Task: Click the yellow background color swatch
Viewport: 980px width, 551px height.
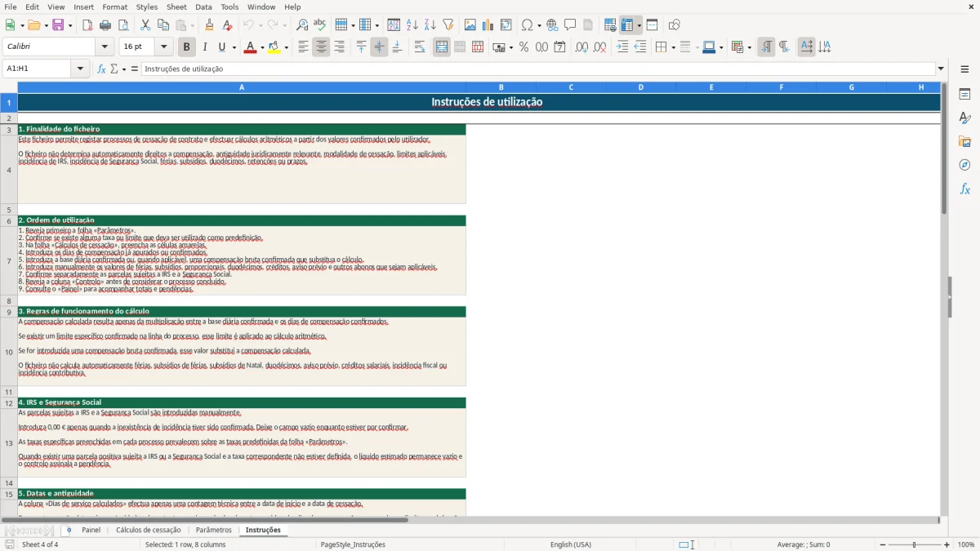Action: [274, 47]
